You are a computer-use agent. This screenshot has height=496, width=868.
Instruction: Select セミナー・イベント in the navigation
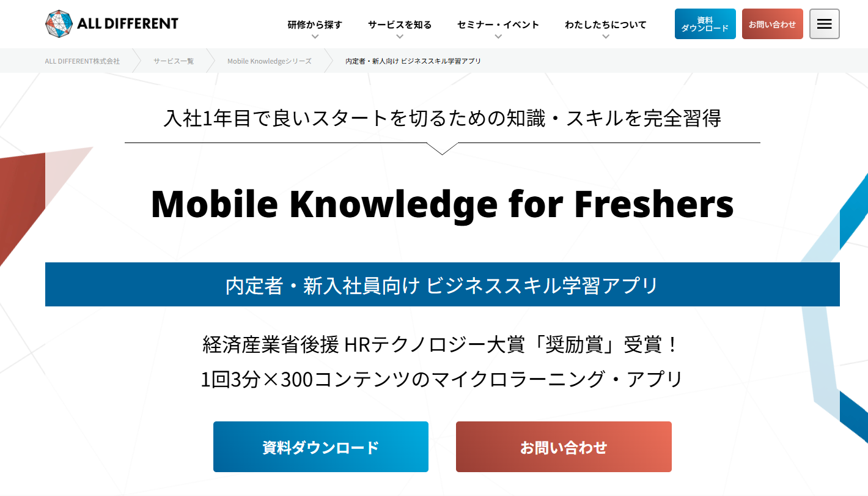[498, 24]
